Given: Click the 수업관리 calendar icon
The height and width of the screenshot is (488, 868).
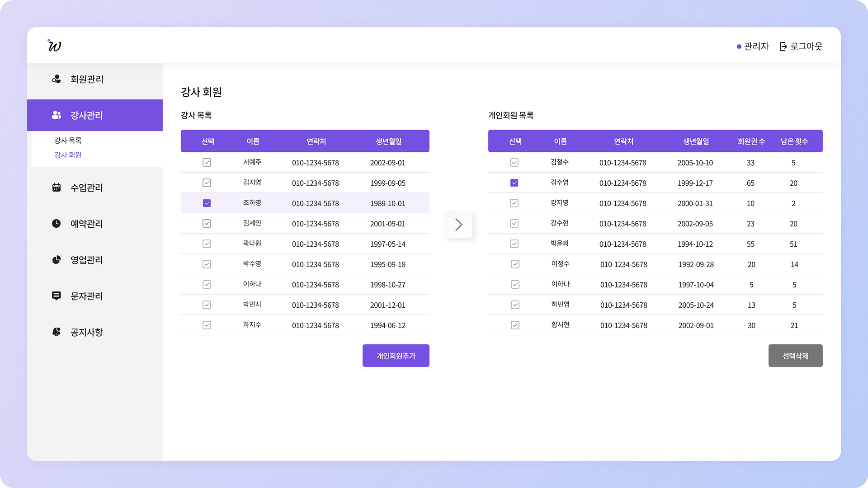Looking at the screenshot, I should [56, 188].
